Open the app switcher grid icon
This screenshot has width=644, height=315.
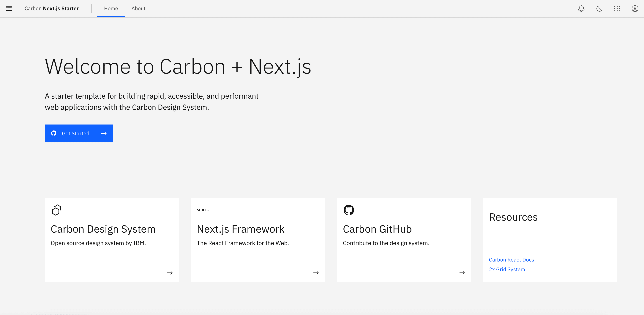pyautogui.click(x=617, y=9)
